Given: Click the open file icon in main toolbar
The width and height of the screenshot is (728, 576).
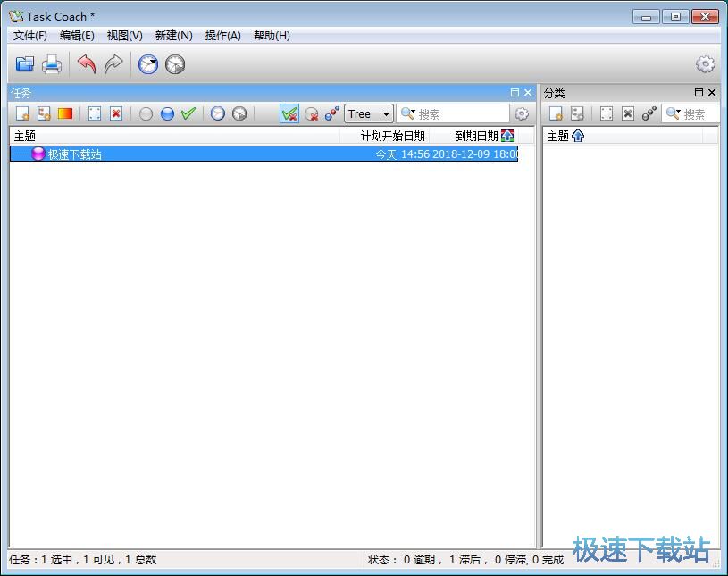Looking at the screenshot, I should coord(25,64).
